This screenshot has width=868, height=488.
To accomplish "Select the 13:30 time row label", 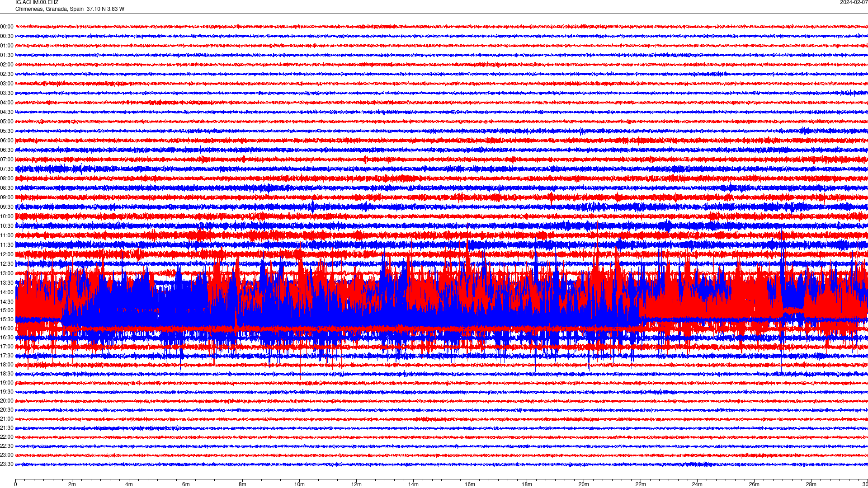I will pos(7,283).
